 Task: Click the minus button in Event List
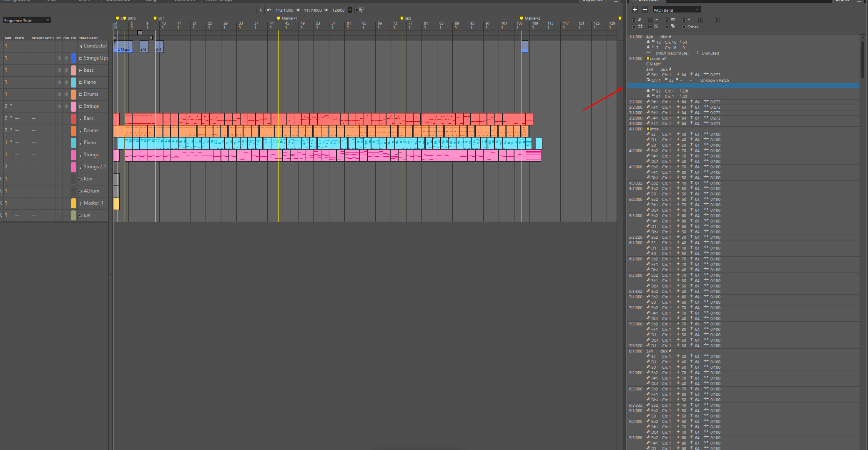click(645, 10)
